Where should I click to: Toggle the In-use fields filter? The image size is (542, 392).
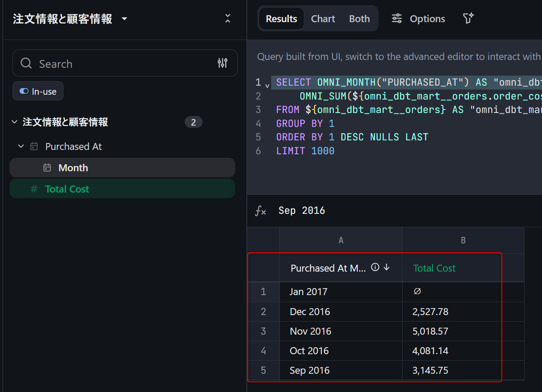click(38, 91)
